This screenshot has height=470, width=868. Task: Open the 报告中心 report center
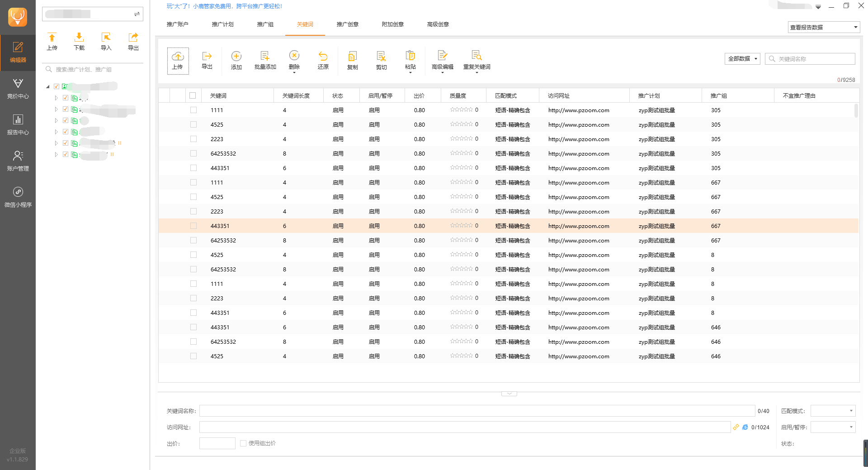click(18, 125)
